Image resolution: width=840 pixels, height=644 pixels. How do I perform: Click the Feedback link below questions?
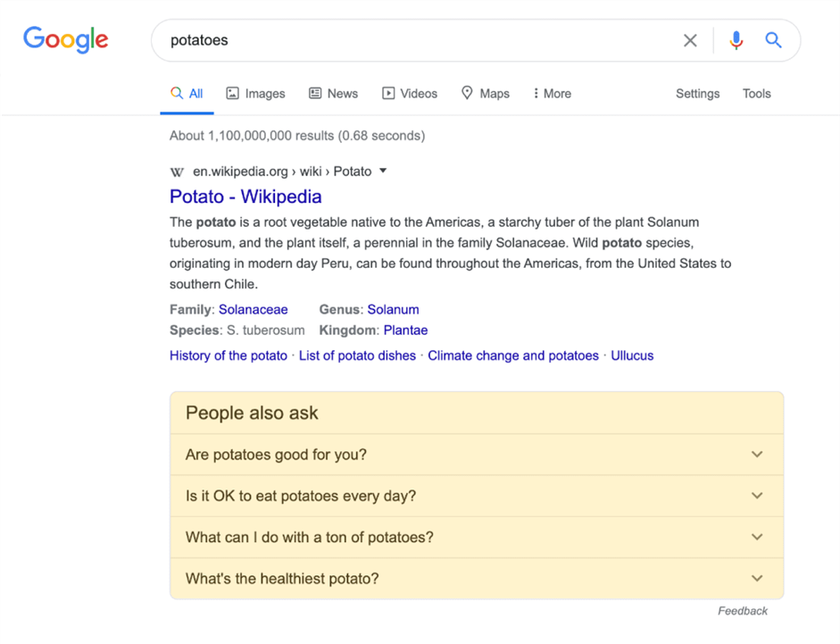[x=742, y=611]
